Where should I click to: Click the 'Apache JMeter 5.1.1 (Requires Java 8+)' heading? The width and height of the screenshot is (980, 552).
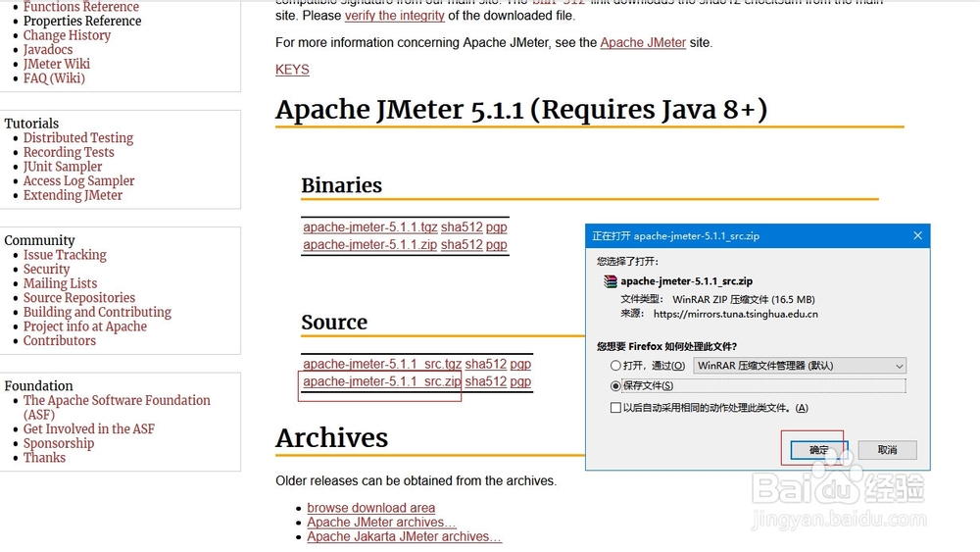(x=521, y=110)
